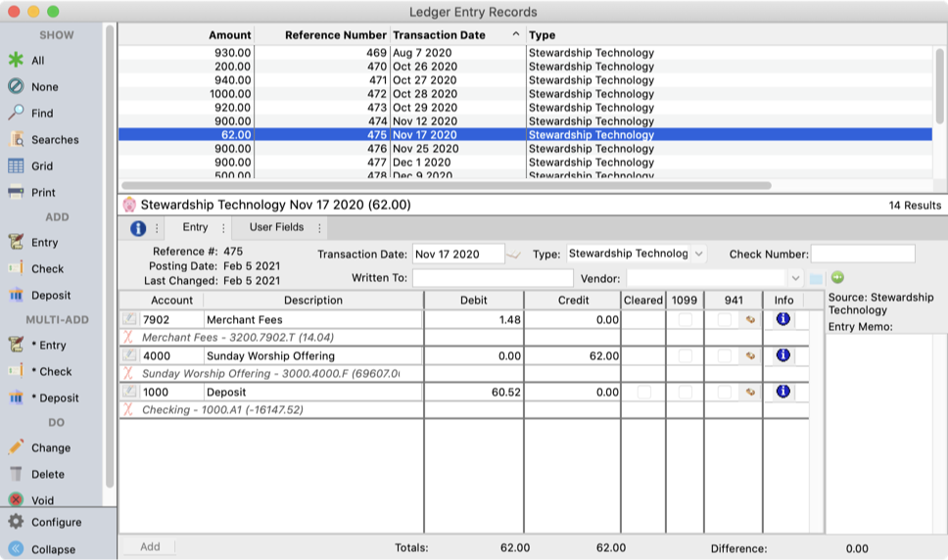Image resolution: width=948 pixels, height=560 pixels.
Task: Click the Account column header in entry grid
Action: click(171, 301)
